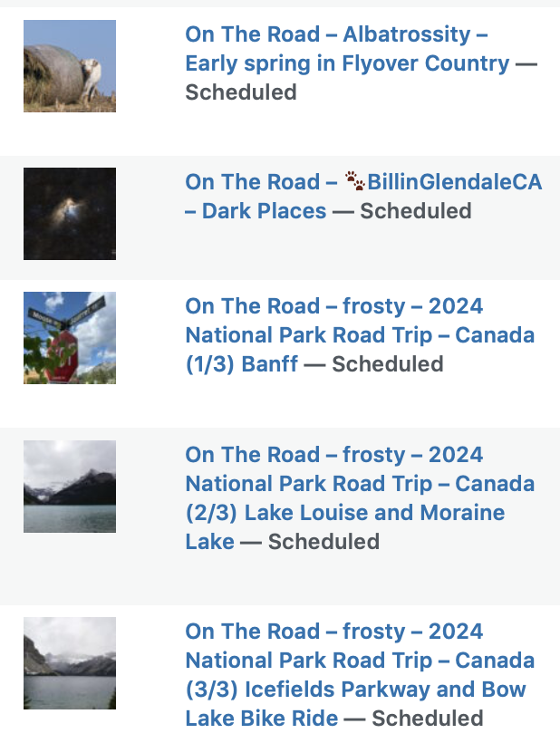The height and width of the screenshot is (743, 560).
Task: Click Scheduled status after Lake Bike Ride
Action: [428, 719]
